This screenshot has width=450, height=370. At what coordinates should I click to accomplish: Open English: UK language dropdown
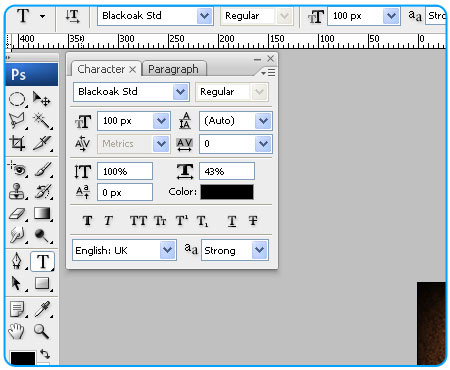pyautogui.click(x=167, y=250)
